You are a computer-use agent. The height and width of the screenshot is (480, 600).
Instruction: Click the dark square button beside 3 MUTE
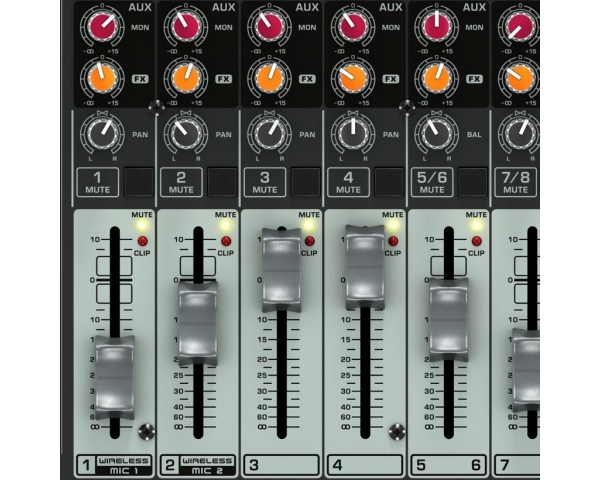click(306, 182)
